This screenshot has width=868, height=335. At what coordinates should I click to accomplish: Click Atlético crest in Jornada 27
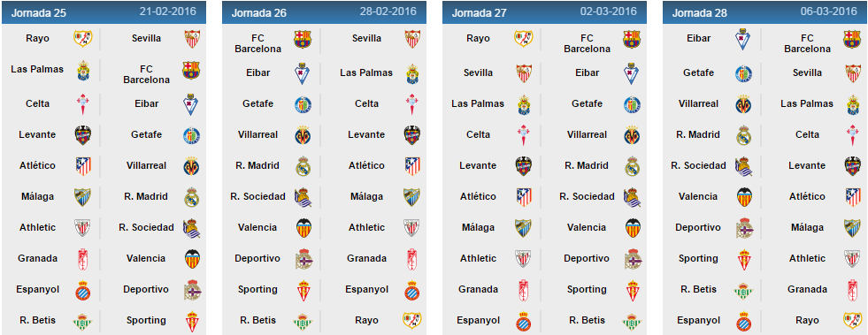click(x=524, y=197)
